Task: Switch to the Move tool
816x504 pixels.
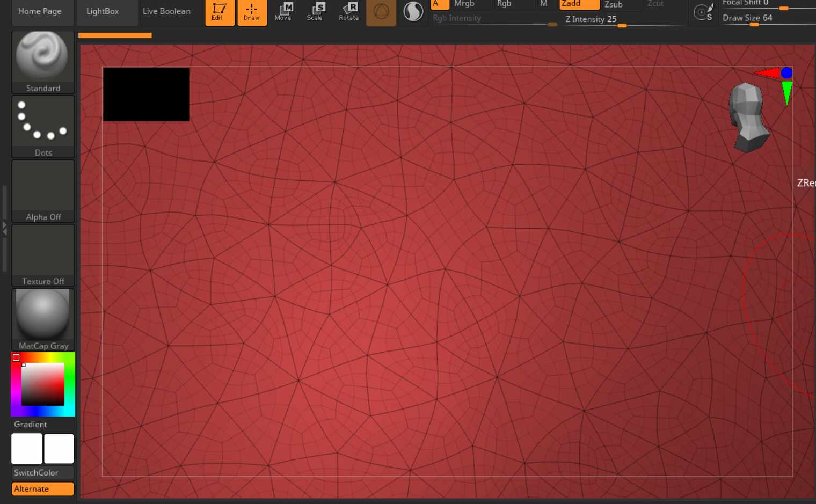Action: pyautogui.click(x=283, y=12)
